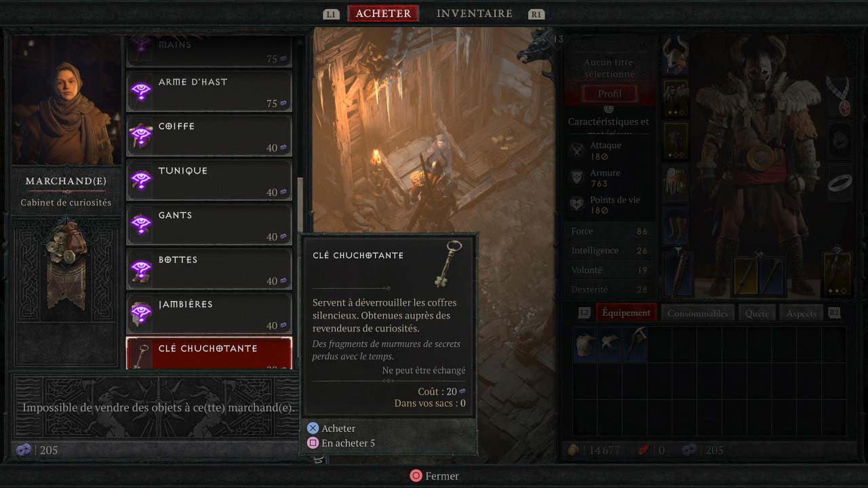Open the Aspects tab
868x488 pixels.
tap(801, 313)
